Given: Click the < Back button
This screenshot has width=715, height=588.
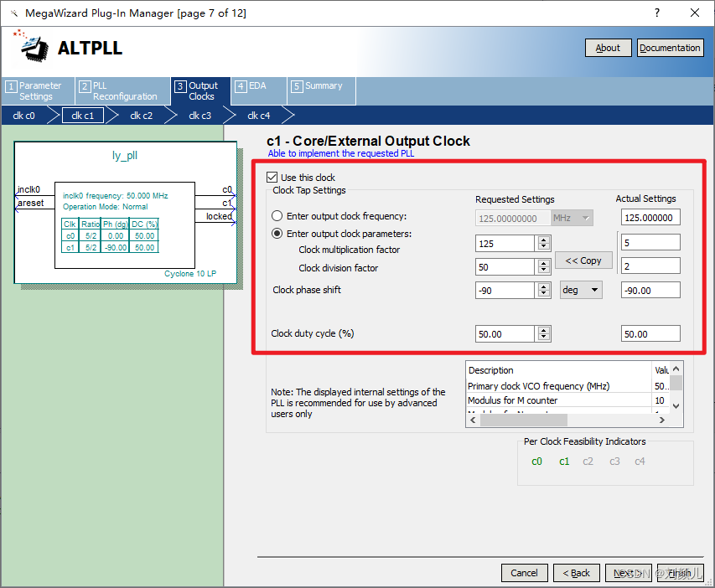Looking at the screenshot, I should tap(576, 573).
